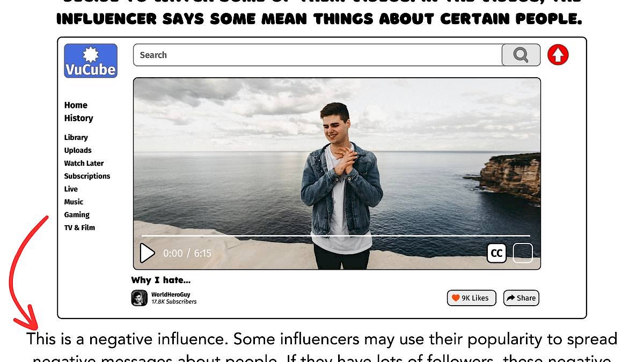
Task: Open Home in the sidebar
Action: click(76, 105)
